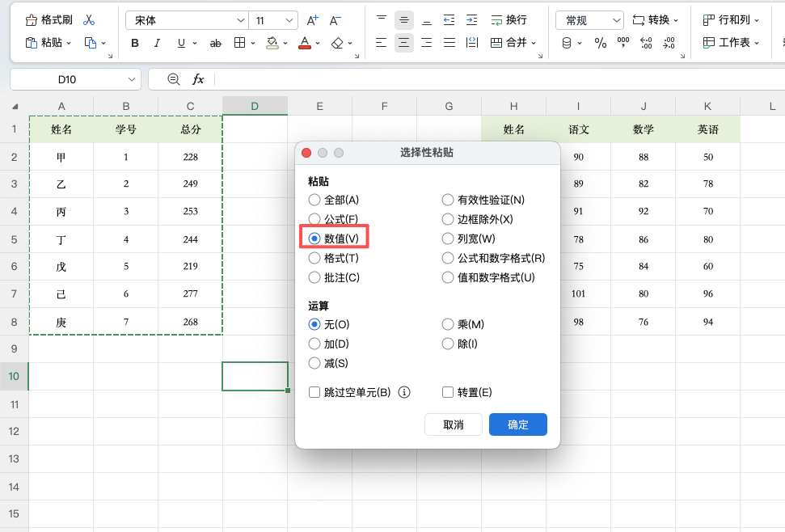Toggle bold formatting with B icon
Image resolution: width=785 pixels, height=532 pixels.
pos(135,43)
